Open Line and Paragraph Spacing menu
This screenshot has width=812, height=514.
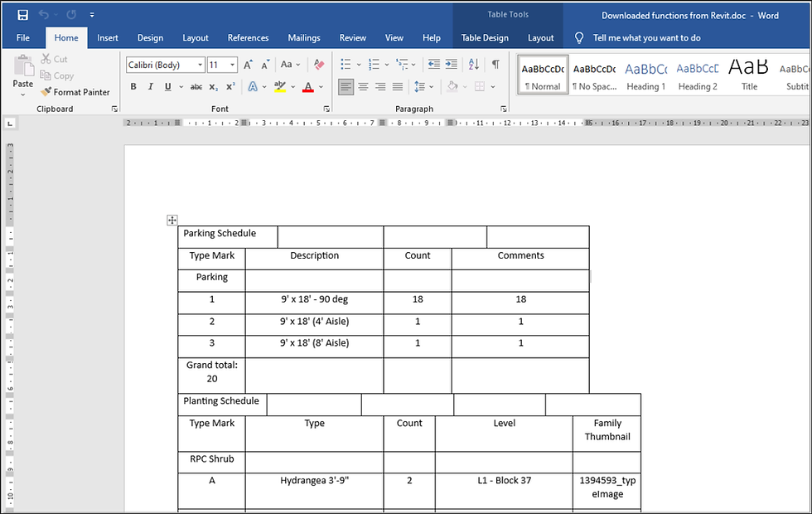click(423, 86)
